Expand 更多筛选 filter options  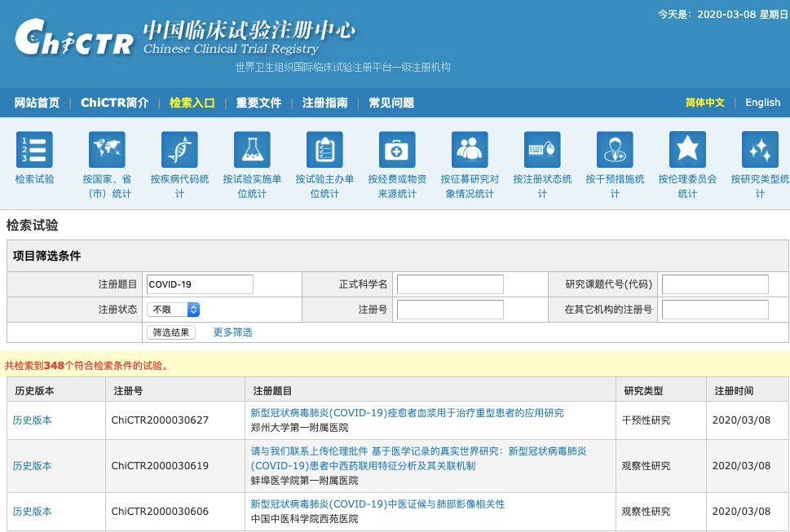tap(232, 332)
